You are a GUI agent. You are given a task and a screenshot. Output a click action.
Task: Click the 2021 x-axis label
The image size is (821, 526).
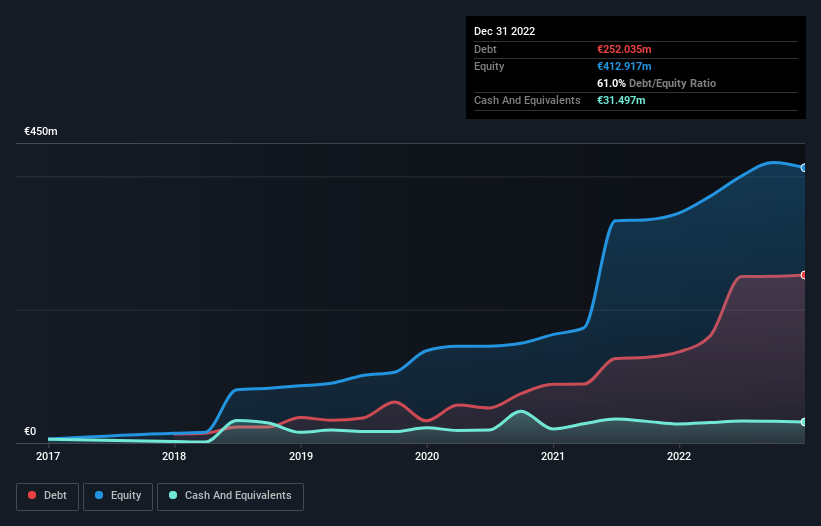point(553,456)
